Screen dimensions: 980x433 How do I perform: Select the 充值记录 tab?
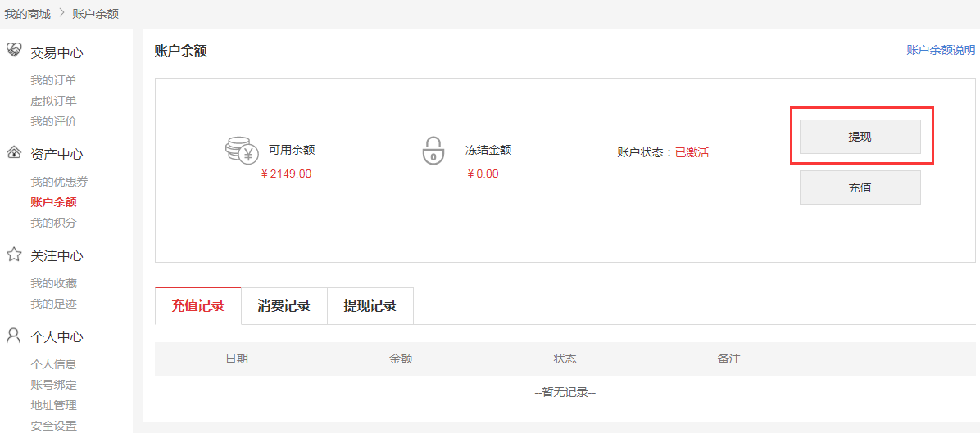pos(197,306)
